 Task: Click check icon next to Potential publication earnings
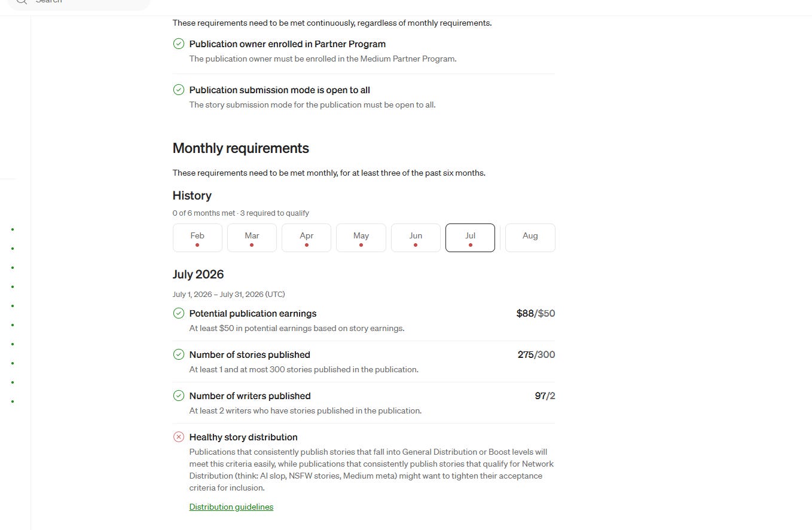click(x=178, y=313)
